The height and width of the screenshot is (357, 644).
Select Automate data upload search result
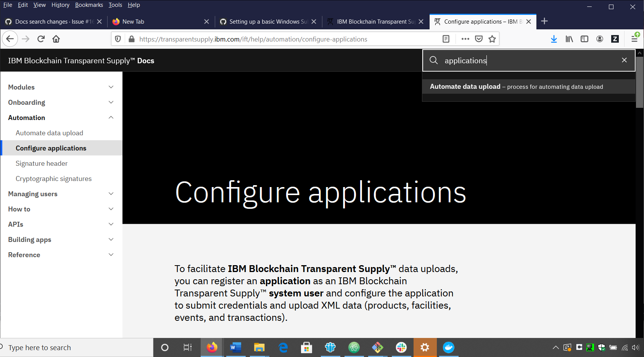[529, 86]
